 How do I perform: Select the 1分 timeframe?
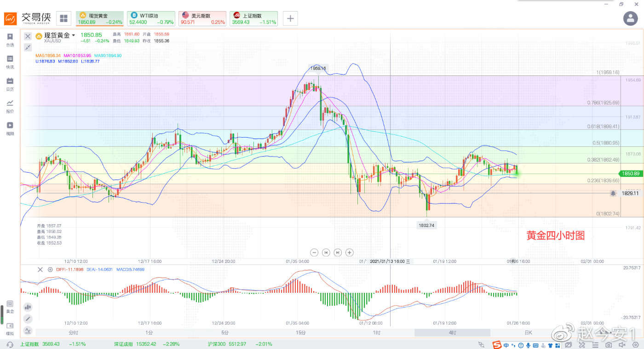pyautogui.click(x=149, y=332)
